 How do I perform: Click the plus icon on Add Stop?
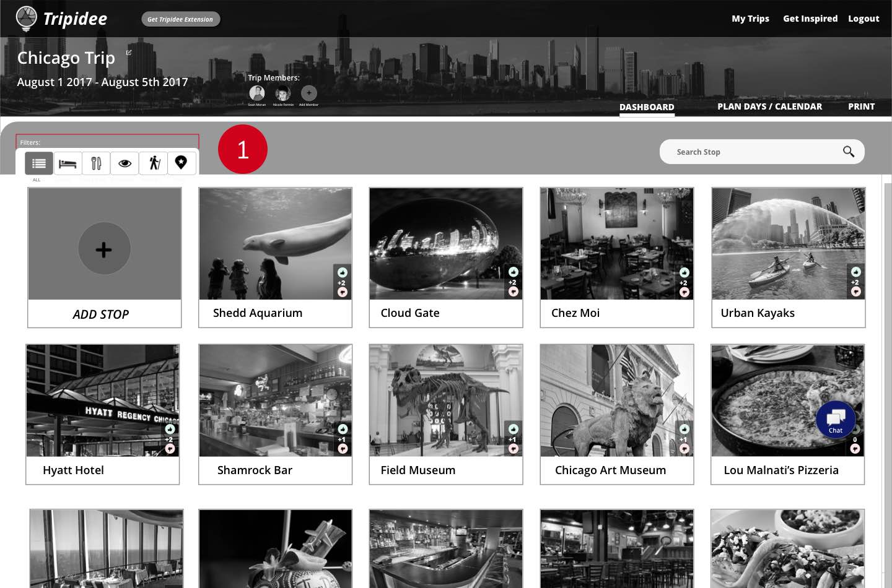point(104,249)
